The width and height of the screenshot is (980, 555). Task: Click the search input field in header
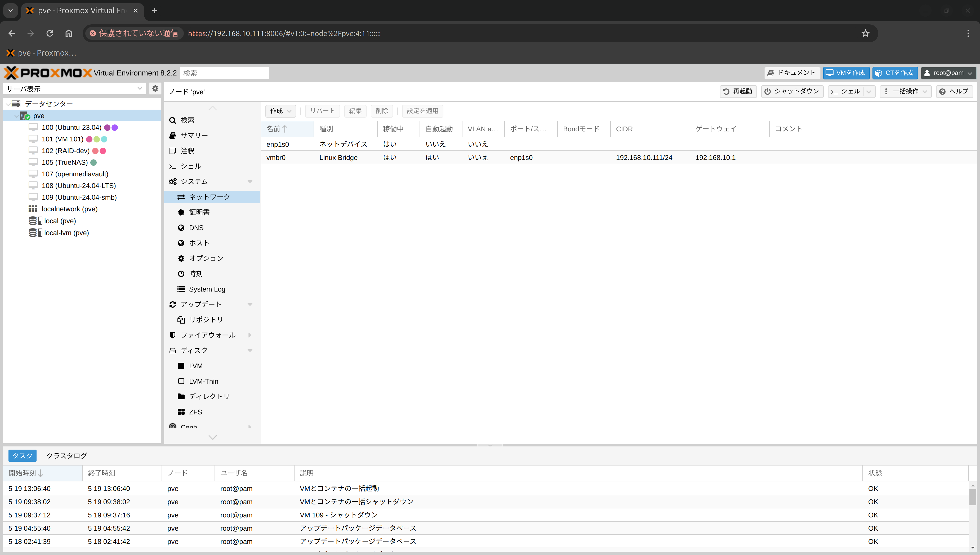(224, 73)
